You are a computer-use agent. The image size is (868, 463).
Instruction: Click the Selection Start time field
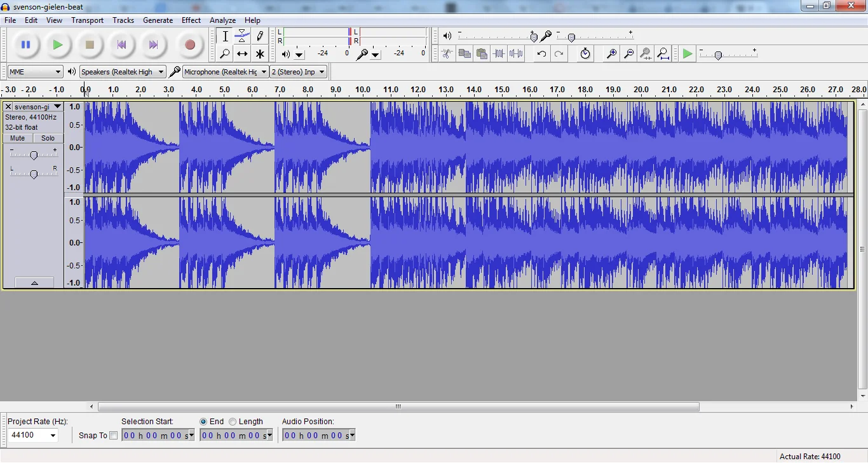(x=154, y=435)
